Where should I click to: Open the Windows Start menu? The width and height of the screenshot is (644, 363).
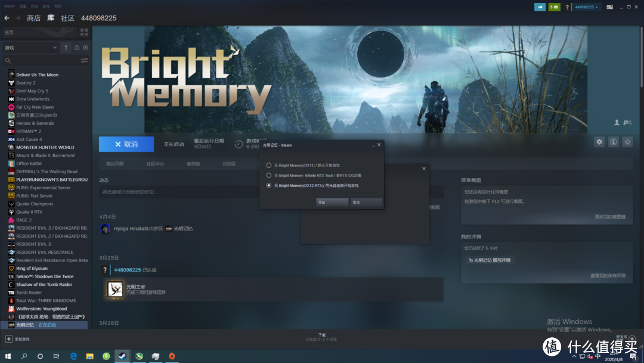coord(8,356)
